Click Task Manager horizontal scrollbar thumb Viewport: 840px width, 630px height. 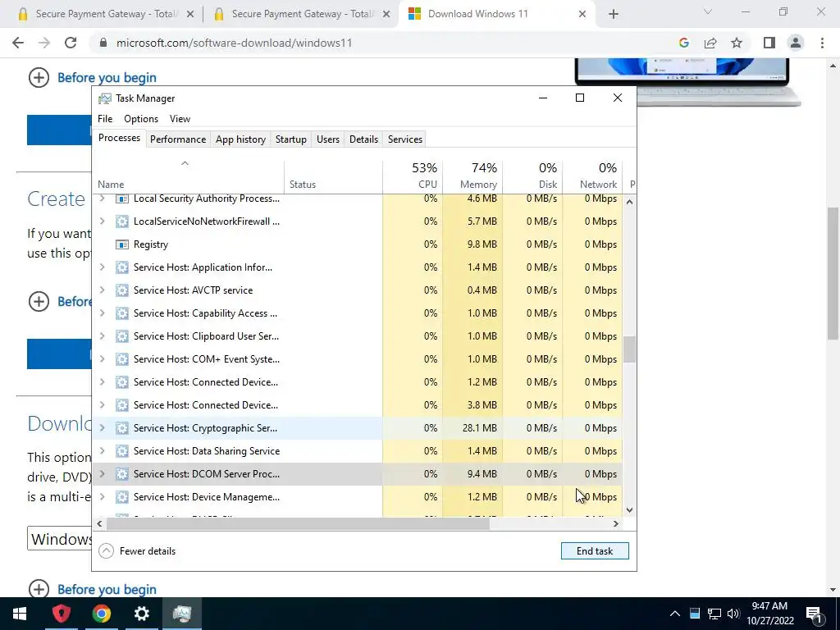pos(298,524)
